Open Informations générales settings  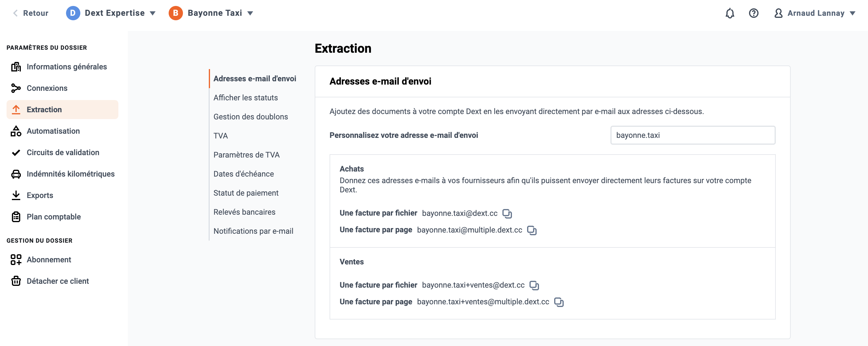click(x=66, y=67)
